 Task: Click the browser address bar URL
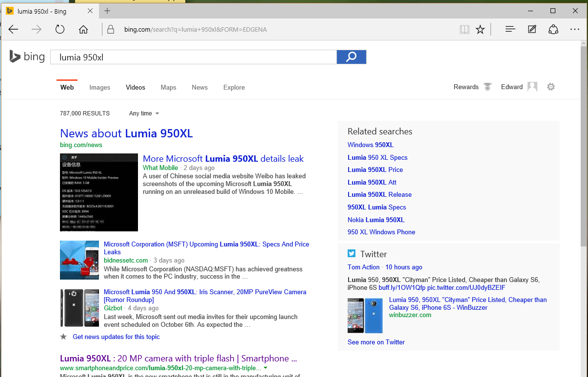coord(196,30)
